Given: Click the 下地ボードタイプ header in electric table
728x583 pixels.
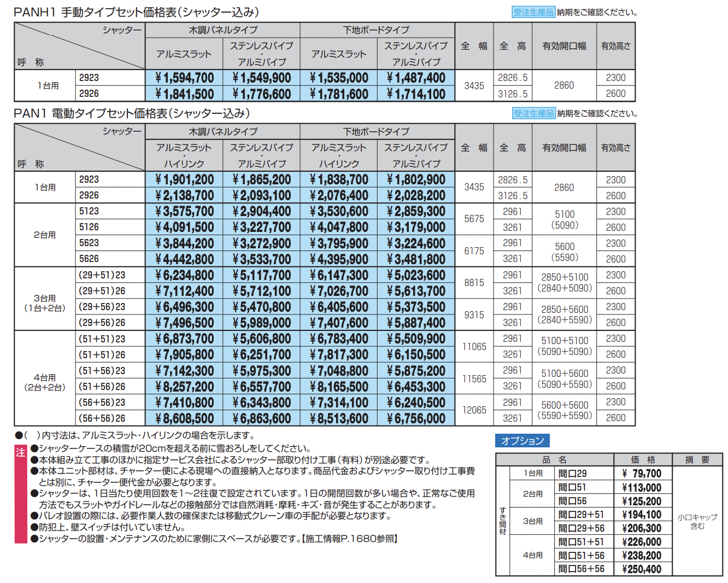Looking at the screenshot, I should 377,131.
